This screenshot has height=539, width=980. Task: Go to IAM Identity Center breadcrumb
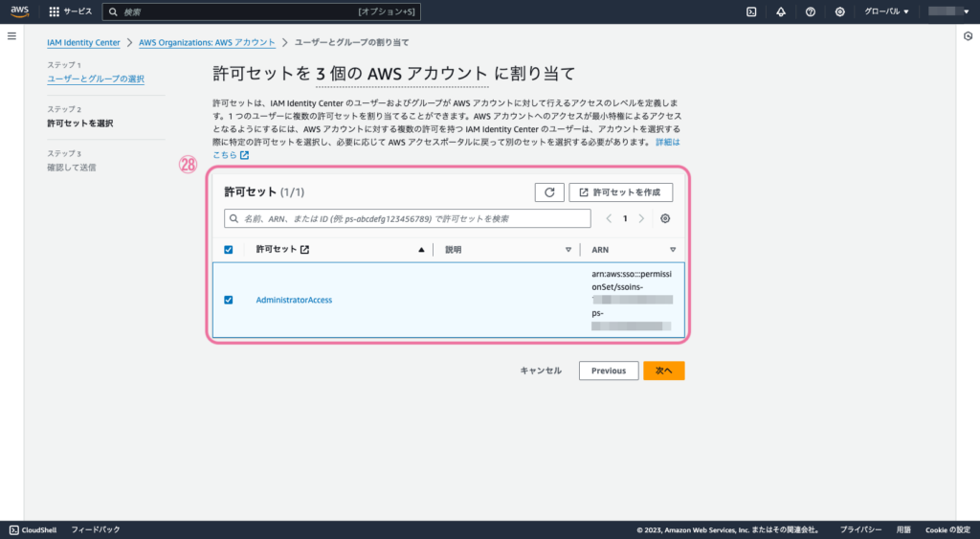(84, 42)
